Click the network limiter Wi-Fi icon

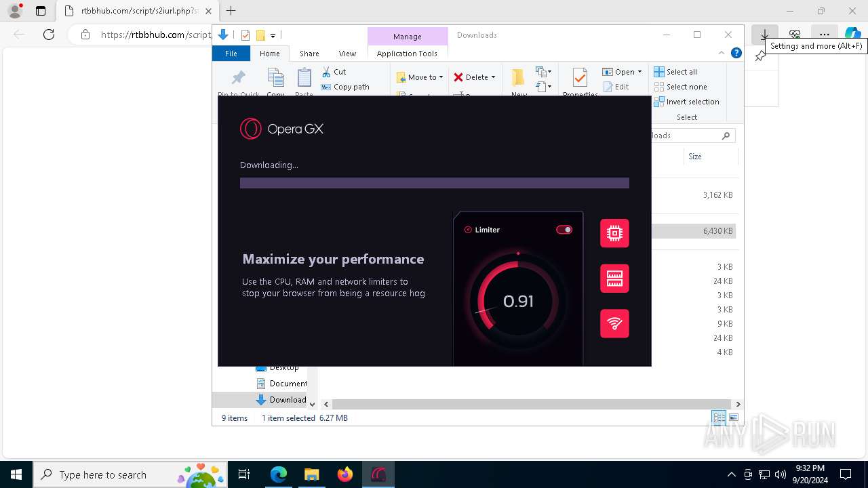(614, 324)
